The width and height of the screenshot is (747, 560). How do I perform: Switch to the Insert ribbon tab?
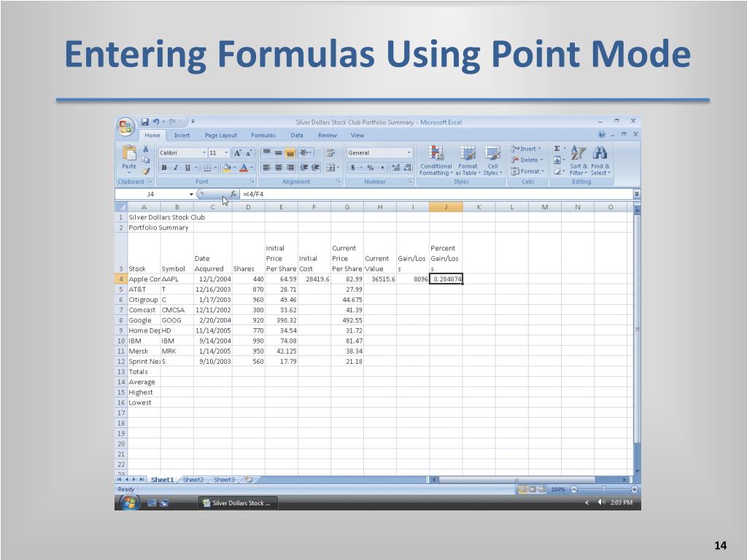182,136
